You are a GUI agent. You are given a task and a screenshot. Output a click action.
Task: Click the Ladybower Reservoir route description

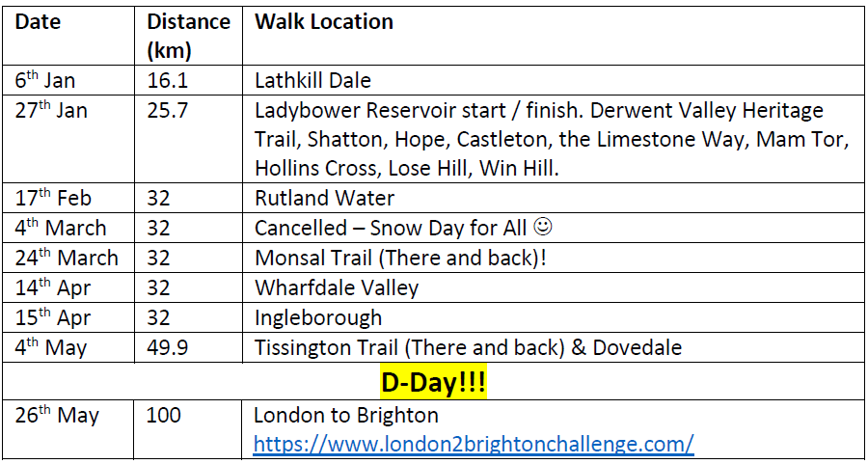pyautogui.click(x=553, y=140)
